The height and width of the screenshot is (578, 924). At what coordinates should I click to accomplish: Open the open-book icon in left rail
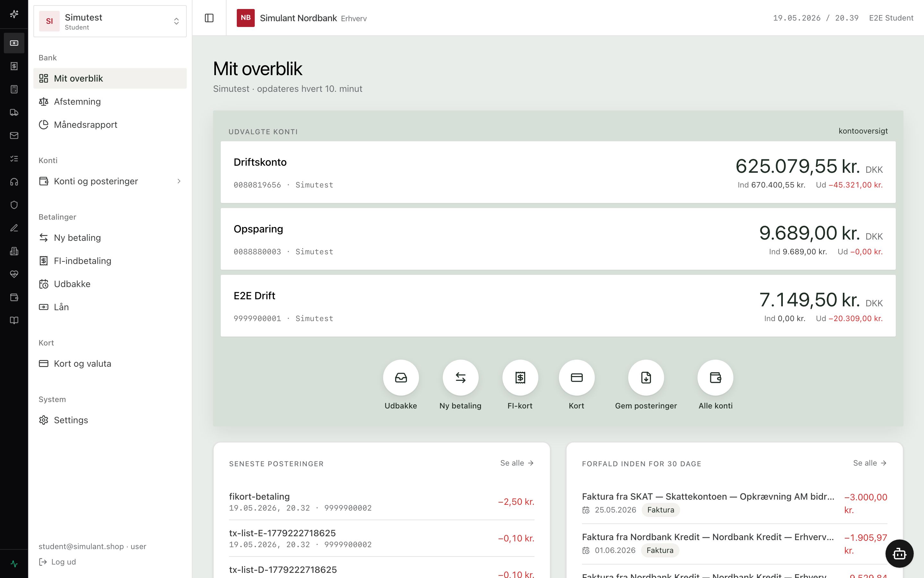(14, 320)
